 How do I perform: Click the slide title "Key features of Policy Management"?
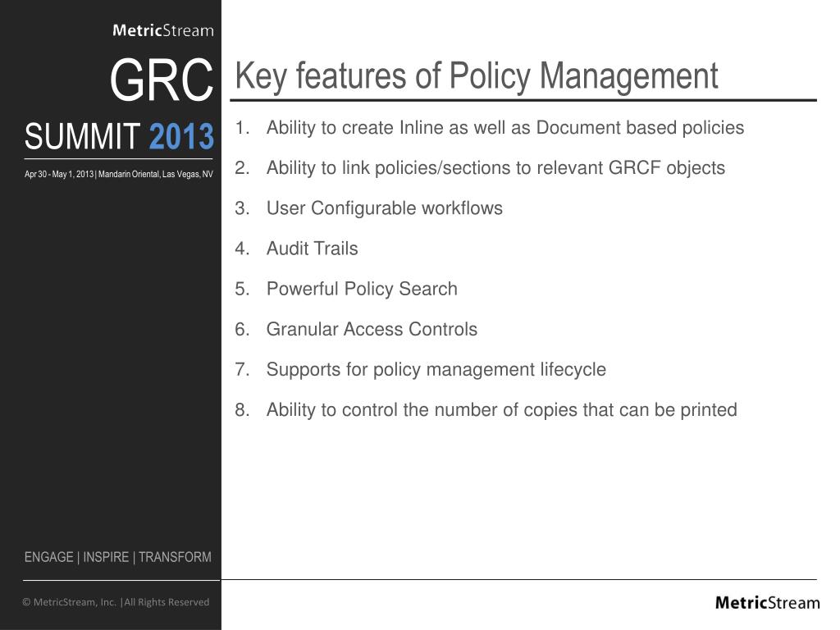click(477, 76)
